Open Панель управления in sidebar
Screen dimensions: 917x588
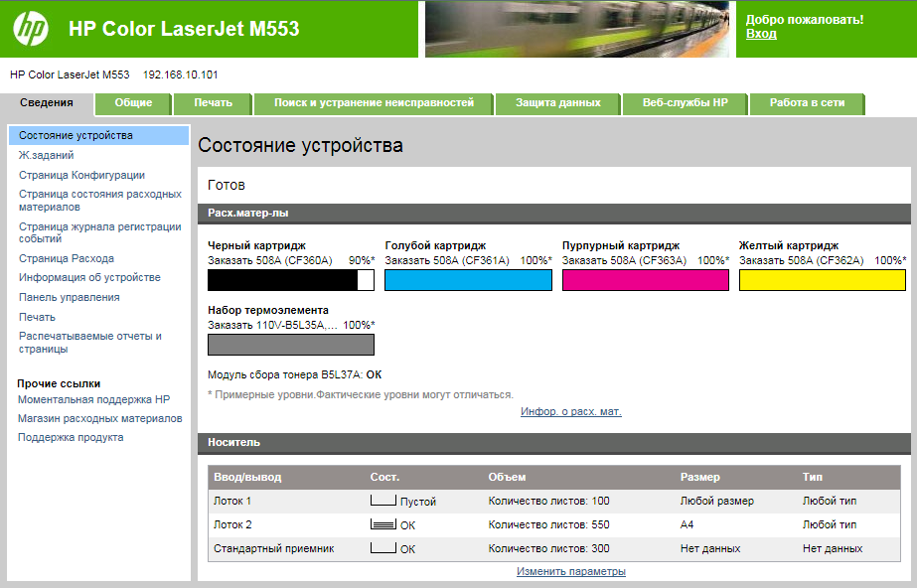click(x=69, y=297)
